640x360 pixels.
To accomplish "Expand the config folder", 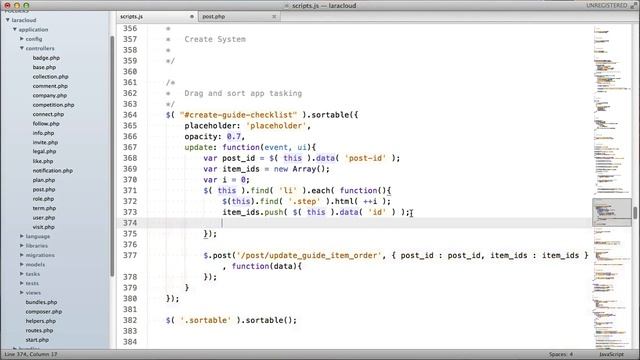I will coord(22,39).
